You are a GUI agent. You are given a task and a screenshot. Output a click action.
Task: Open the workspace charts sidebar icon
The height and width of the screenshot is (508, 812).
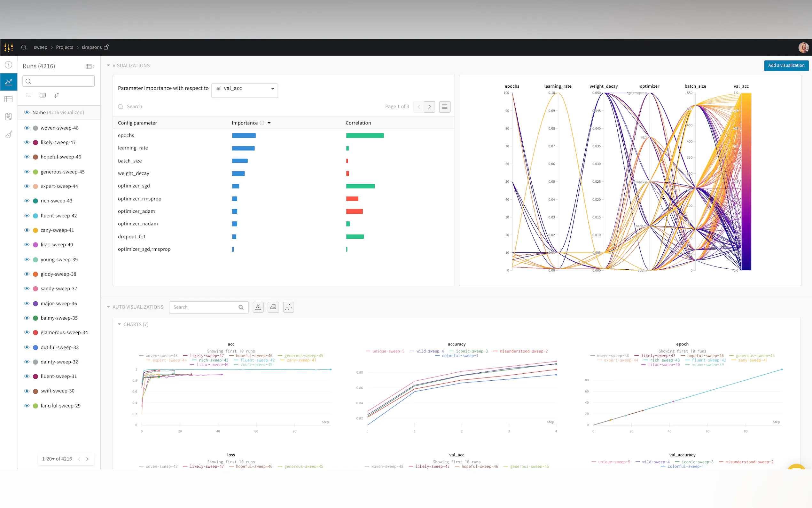click(8, 82)
